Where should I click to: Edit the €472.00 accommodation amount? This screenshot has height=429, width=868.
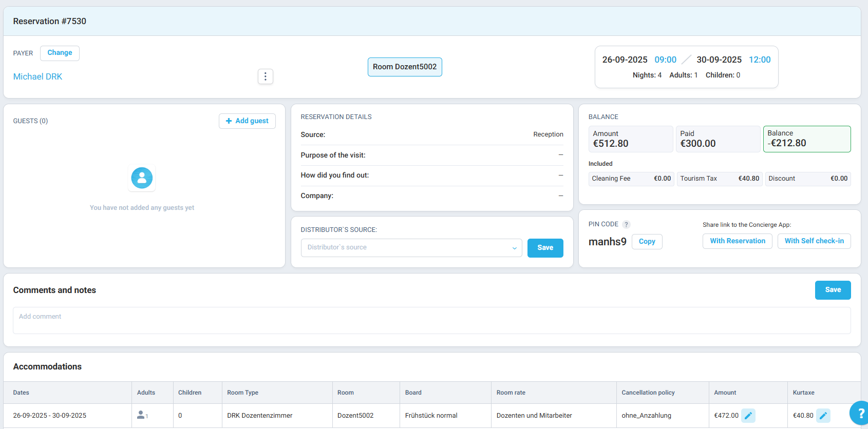click(748, 416)
